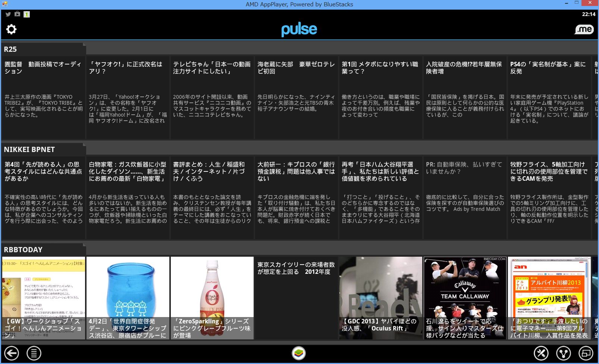Viewport: 599px width, 364px height.
Task: Open the RBBTODAY feed header
Action: 44,250
